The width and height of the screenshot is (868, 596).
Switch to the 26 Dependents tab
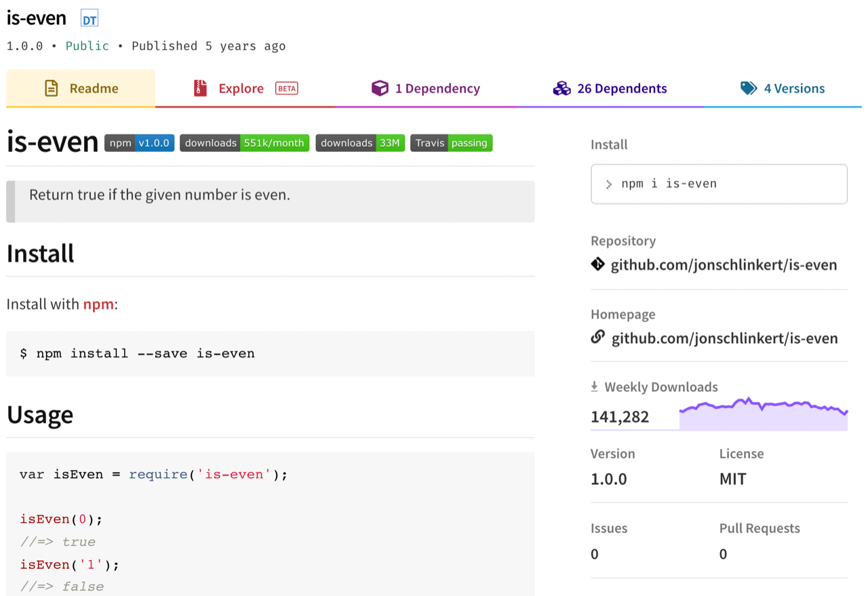tap(620, 87)
